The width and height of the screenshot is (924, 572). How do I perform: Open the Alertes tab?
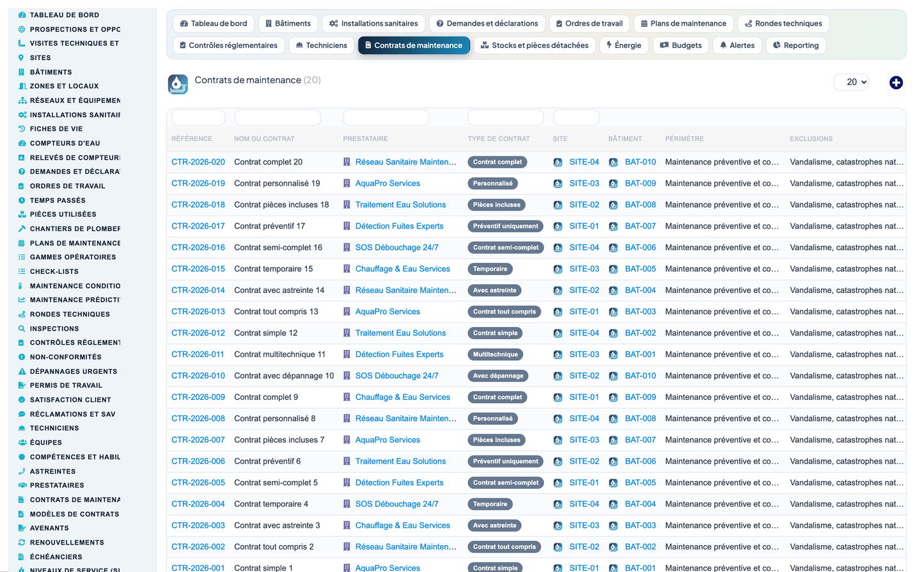coord(737,45)
